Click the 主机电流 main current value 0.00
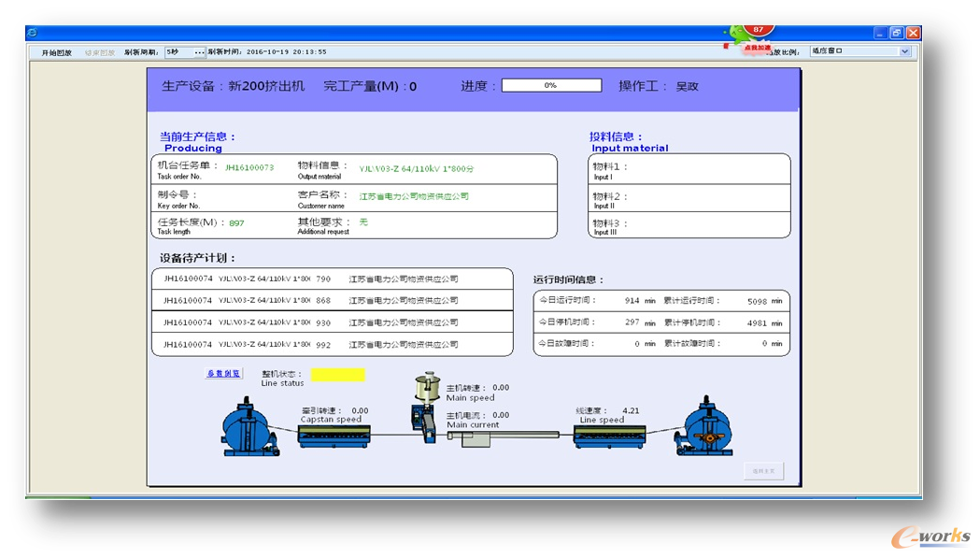 point(501,415)
